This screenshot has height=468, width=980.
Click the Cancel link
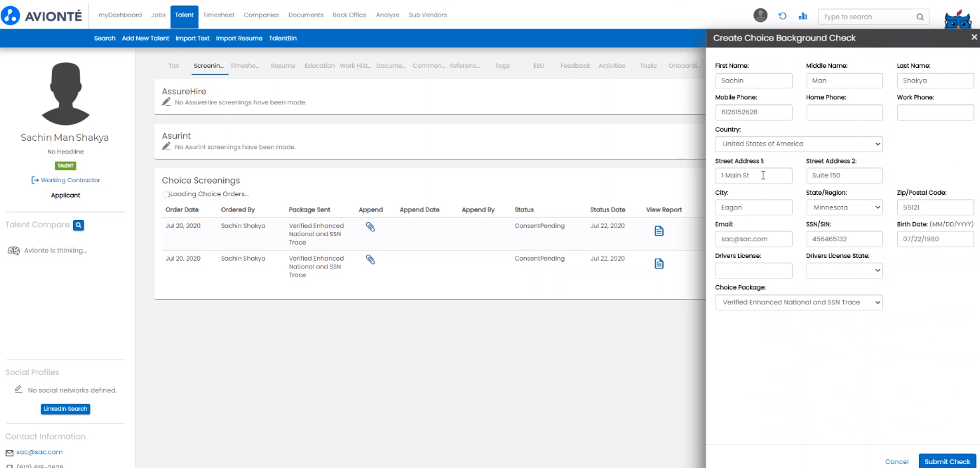pos(896,461)
